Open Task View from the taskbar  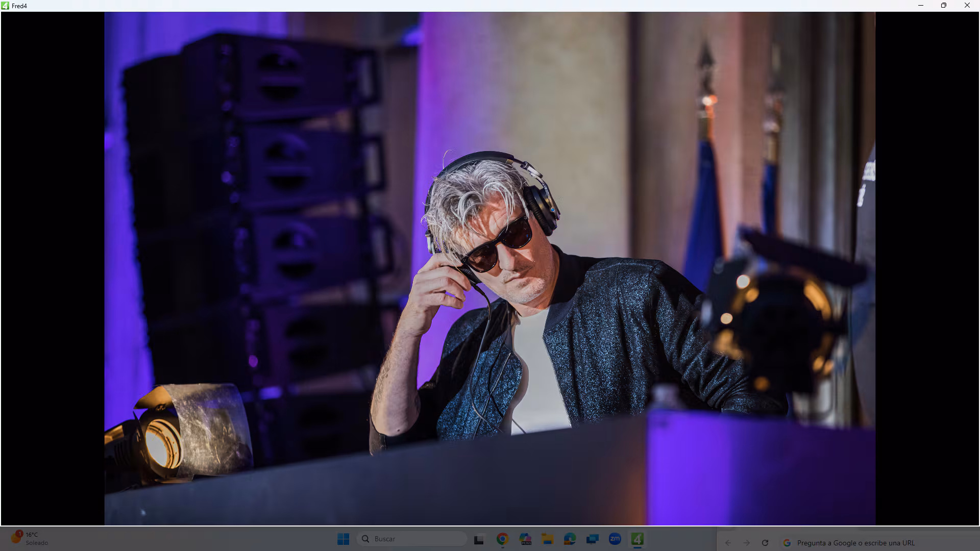tap(479, 539)
